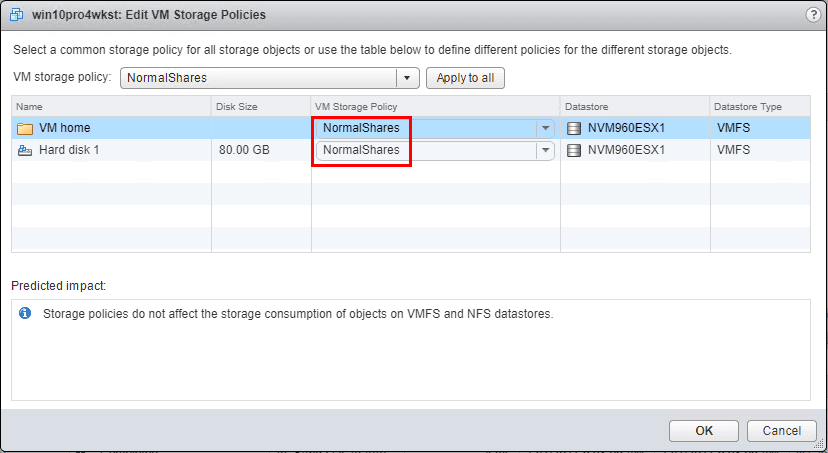Select the VM home row name
This screenshot has height=453, width=828.
tap(64, 128)
